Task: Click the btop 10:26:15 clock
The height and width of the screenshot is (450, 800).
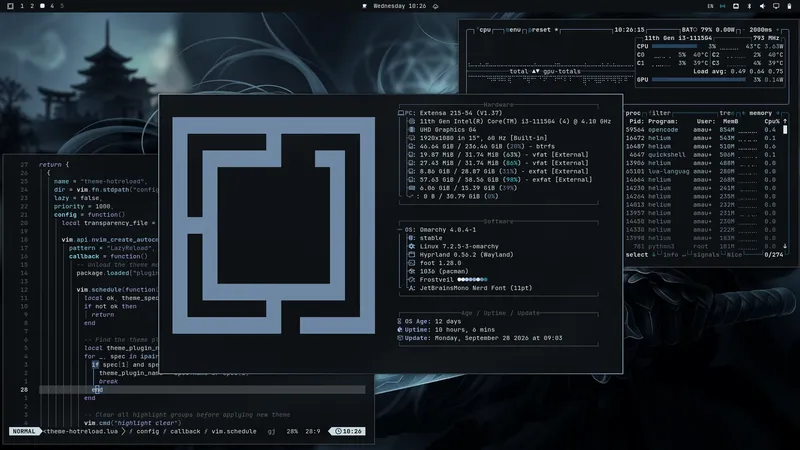Action: (x=629, y=30)
